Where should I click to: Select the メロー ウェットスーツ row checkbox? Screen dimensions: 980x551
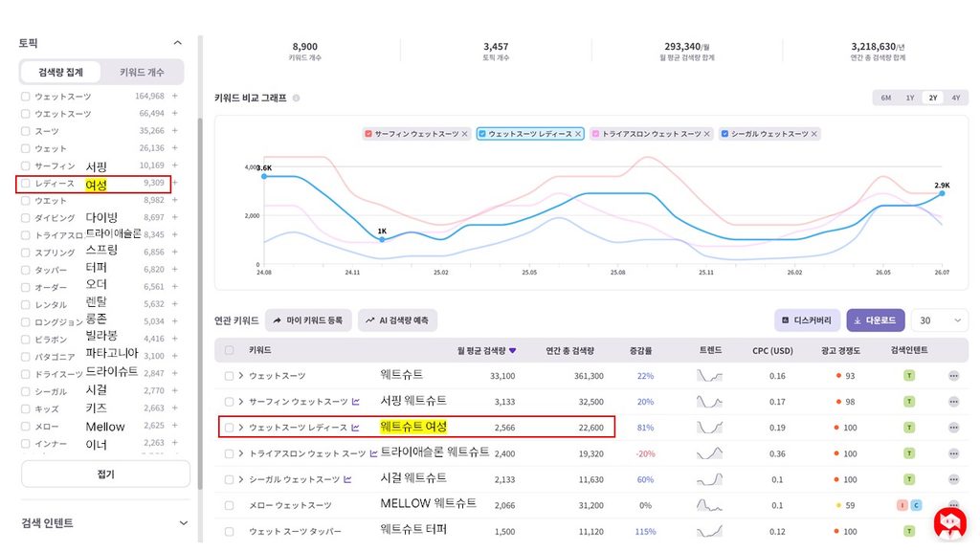pos(230,505)
